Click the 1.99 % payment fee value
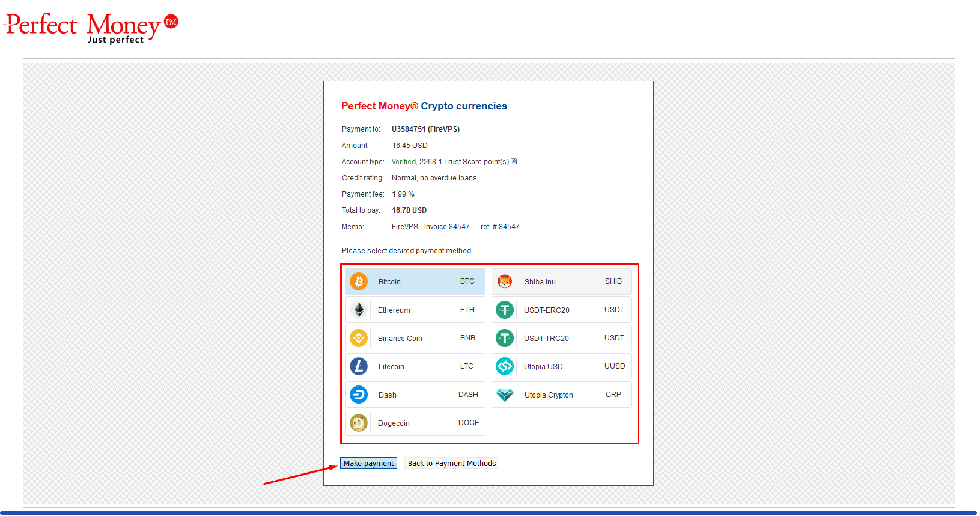 tap(403, 194)
